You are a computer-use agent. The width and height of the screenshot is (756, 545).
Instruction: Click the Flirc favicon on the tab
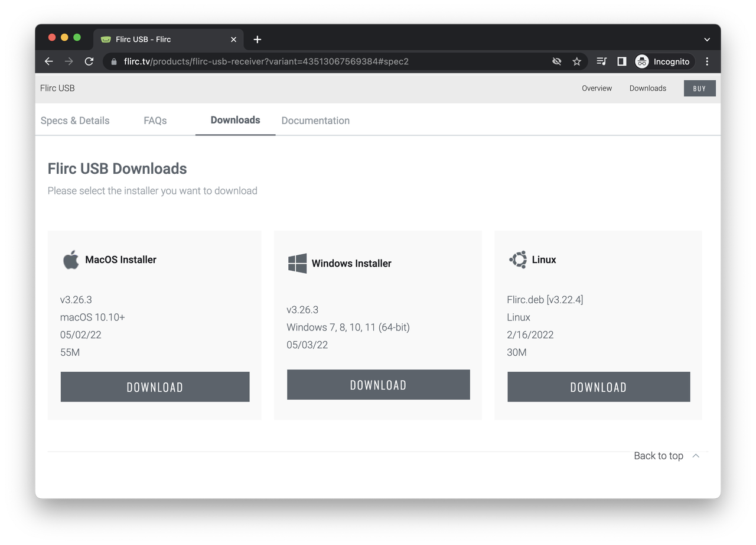[106, 40]
